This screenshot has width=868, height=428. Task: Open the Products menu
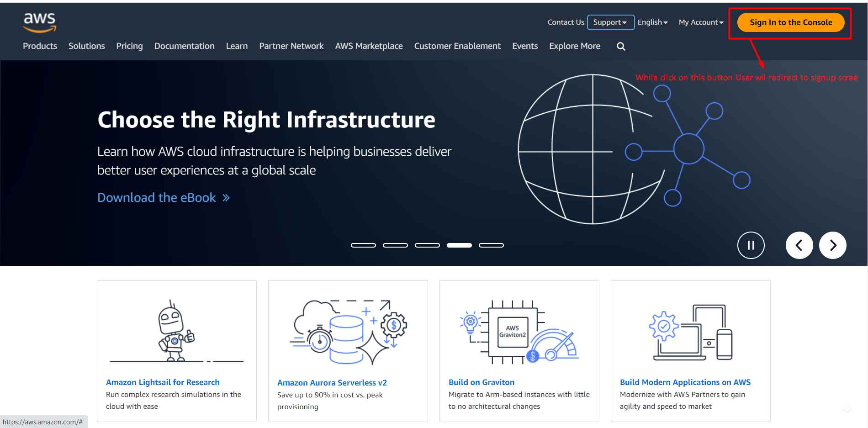pyautogui.click(x=40, y=46)
